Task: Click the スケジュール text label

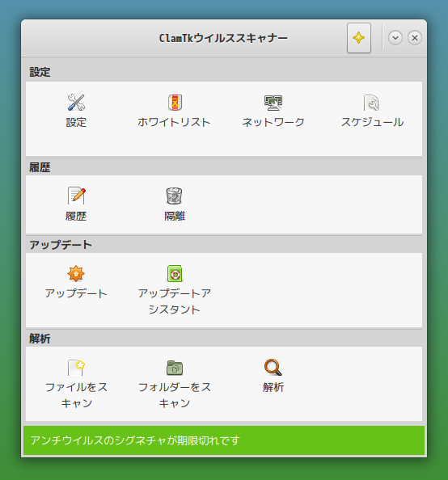Action: pyautogui.click(x=372, y=122)
